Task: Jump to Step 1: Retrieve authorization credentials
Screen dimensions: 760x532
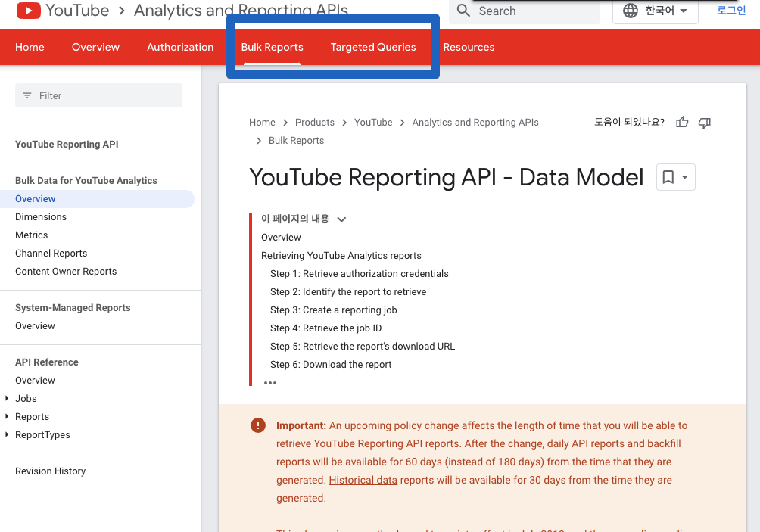Action: click(359, 274)
